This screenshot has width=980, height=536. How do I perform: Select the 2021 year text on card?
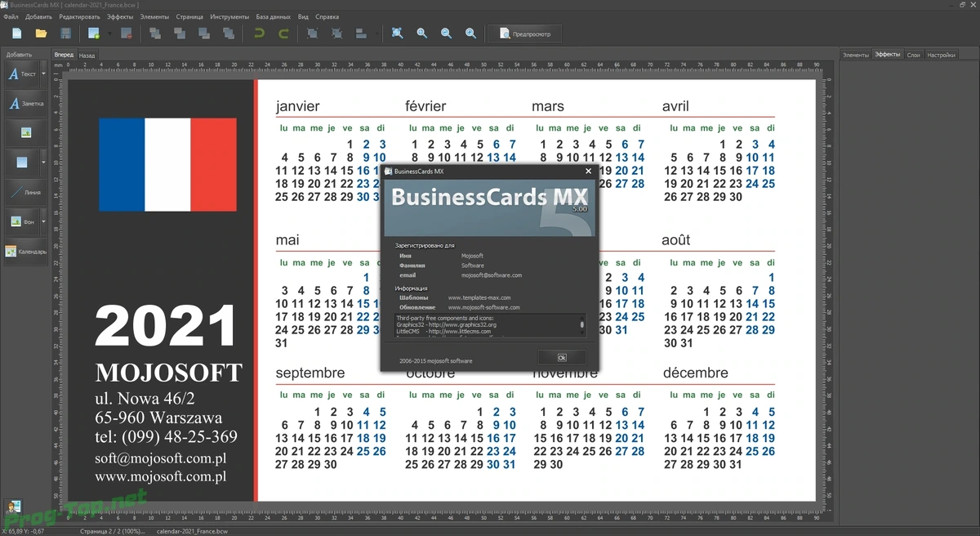[166, 328]
